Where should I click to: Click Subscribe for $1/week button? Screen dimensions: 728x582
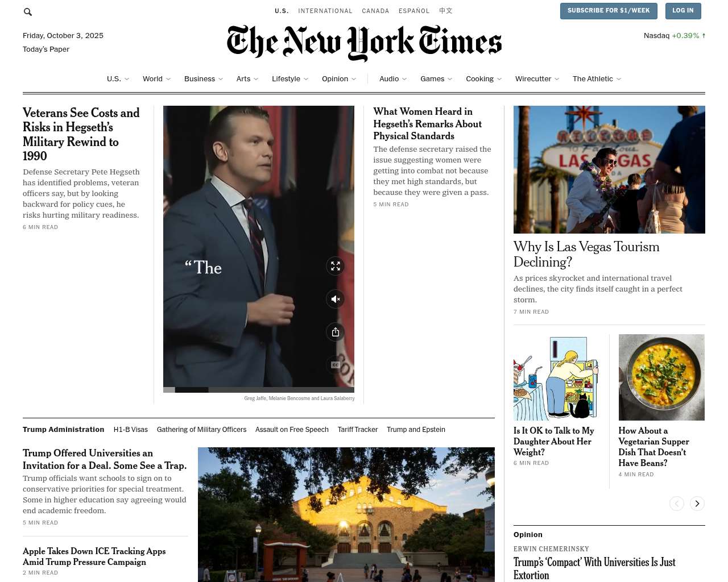(x=609, y=11)
